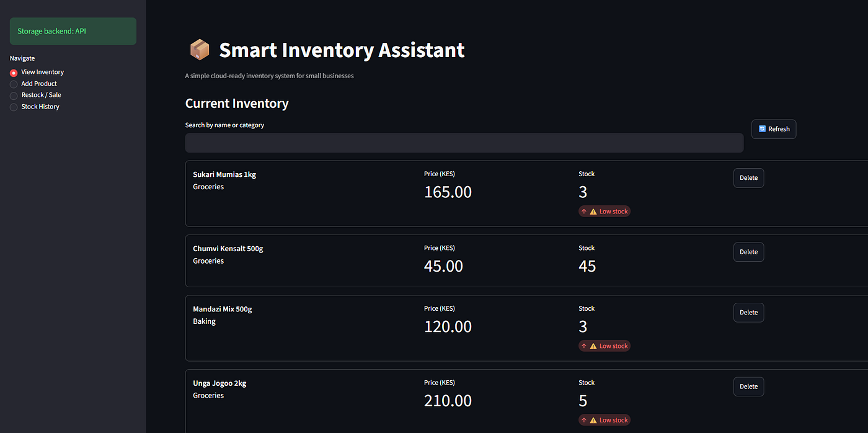The height and width of the screenshot is (433, 868).
Task: Click the package box icon beside the title
Action: click(x=200, y=50)
